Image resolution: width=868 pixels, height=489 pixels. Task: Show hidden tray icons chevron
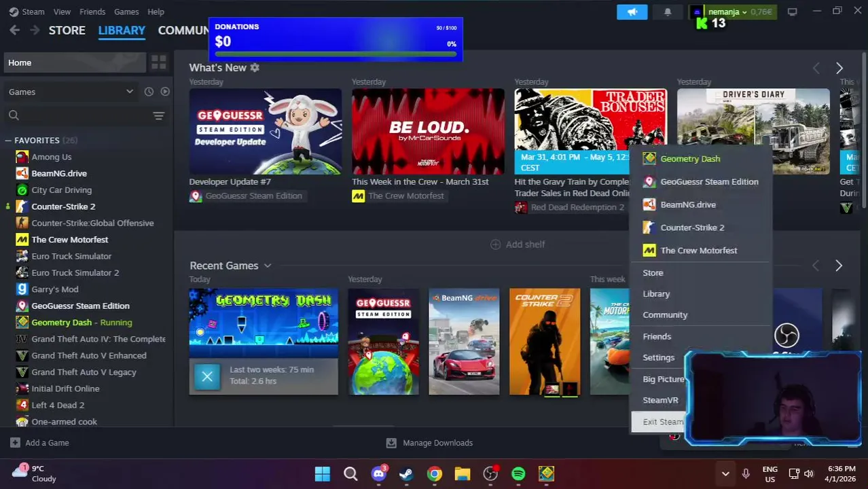tap(725, 473)
